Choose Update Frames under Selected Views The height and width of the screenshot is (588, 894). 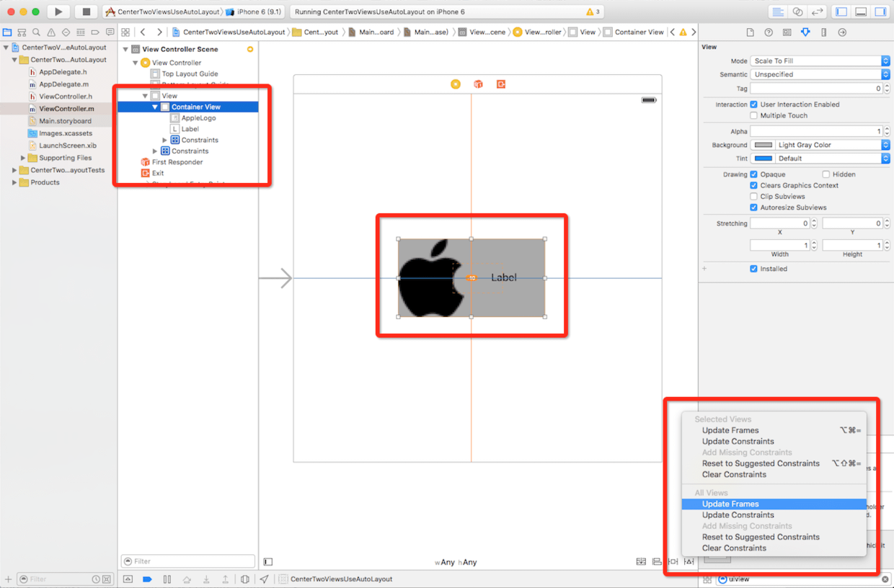(774, 430)
